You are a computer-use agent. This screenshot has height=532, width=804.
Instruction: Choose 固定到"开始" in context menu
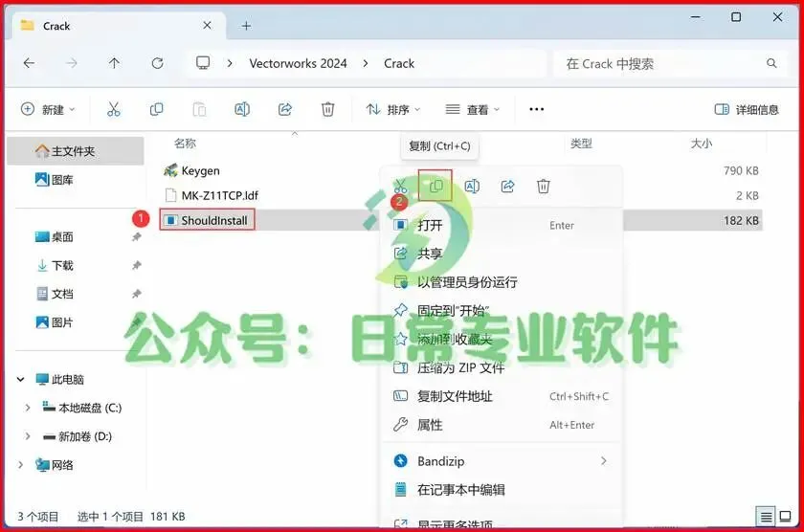501,311
